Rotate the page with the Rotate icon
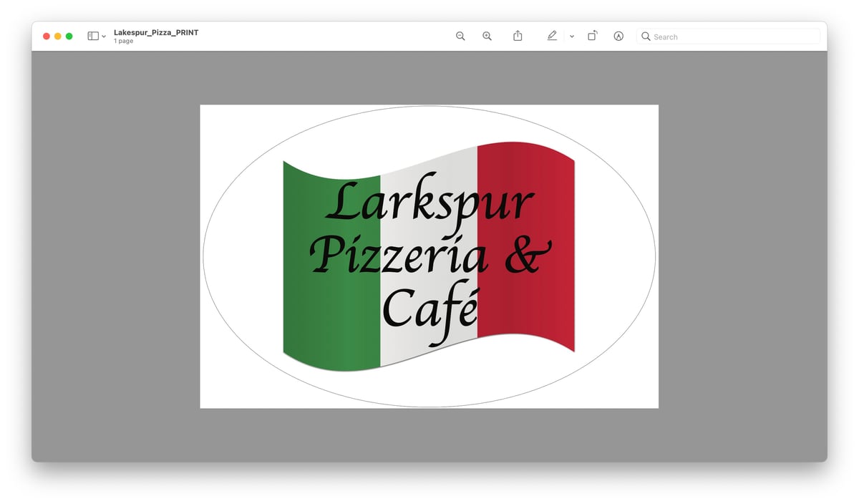Image resolution: width=859 pixels, height=504 pixels. coord(592,36)
